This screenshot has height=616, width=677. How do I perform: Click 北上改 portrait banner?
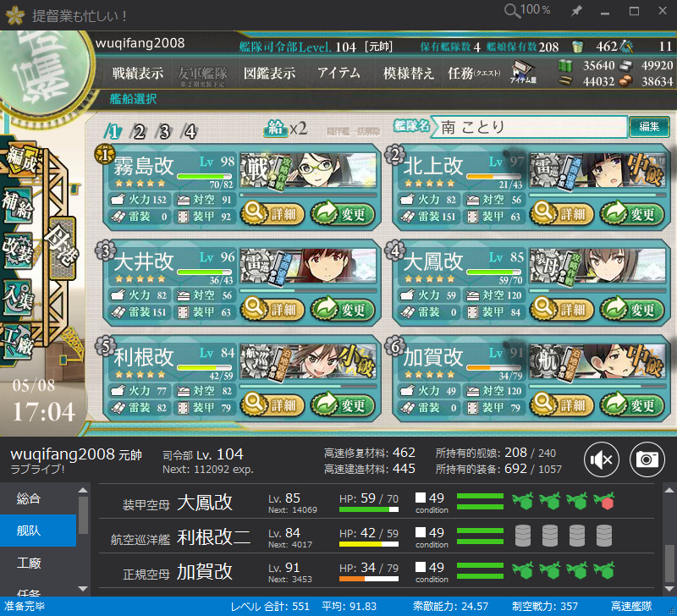(x=597, y=171)
